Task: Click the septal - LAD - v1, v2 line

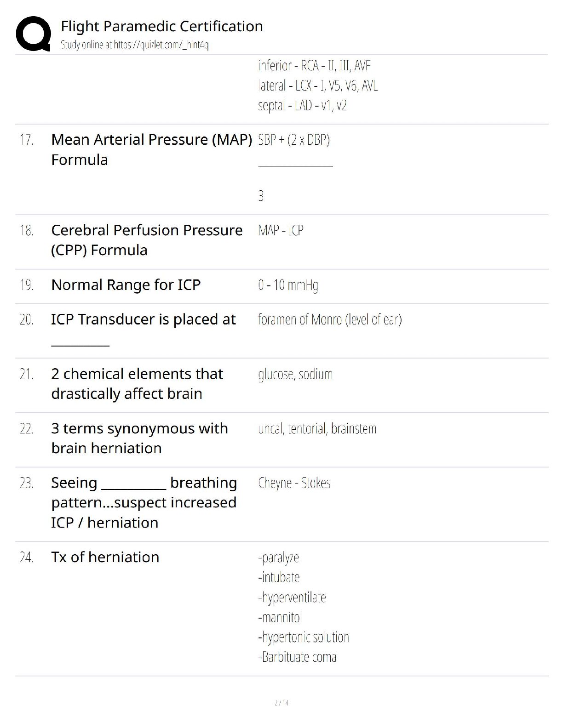Action: [x=302, y=106]
